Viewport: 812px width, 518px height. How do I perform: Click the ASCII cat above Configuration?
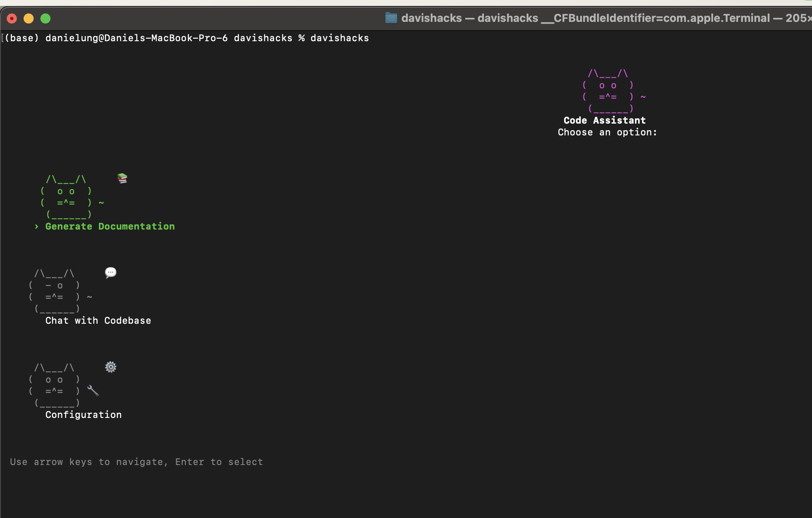pos(55,385)
